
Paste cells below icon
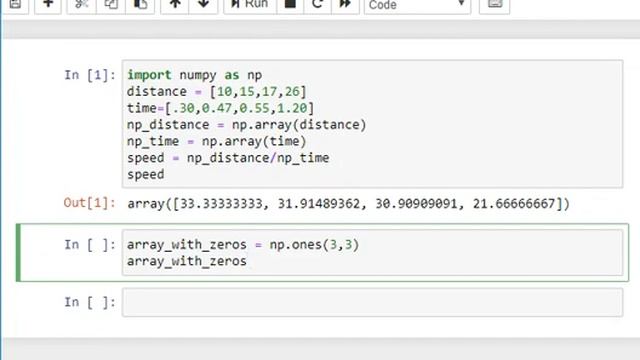pyautogui.click(x=140, y=5)
